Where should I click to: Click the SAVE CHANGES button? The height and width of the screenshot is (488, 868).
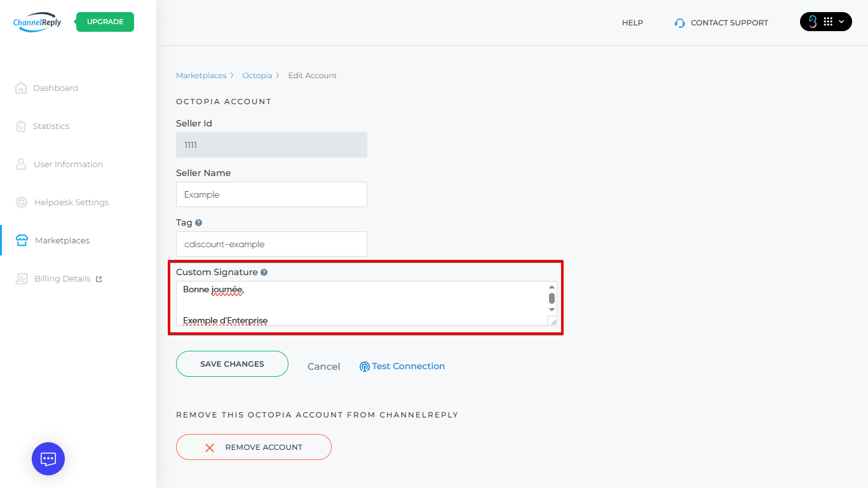(x=232, y=364)
